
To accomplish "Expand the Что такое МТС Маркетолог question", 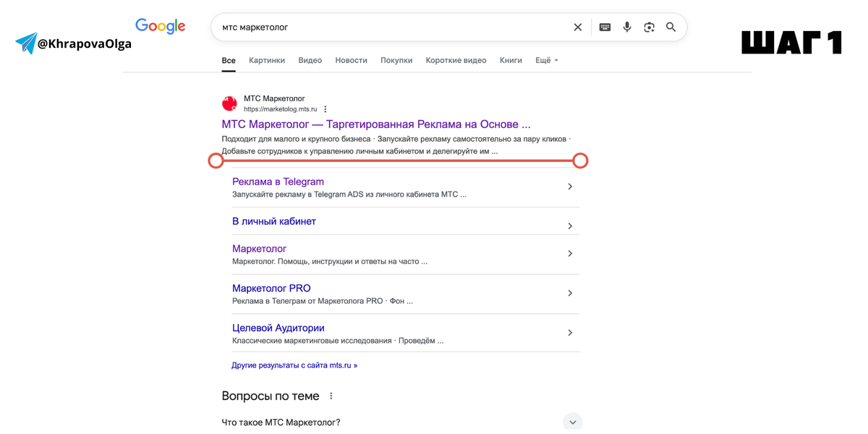I will click(572, 422).
